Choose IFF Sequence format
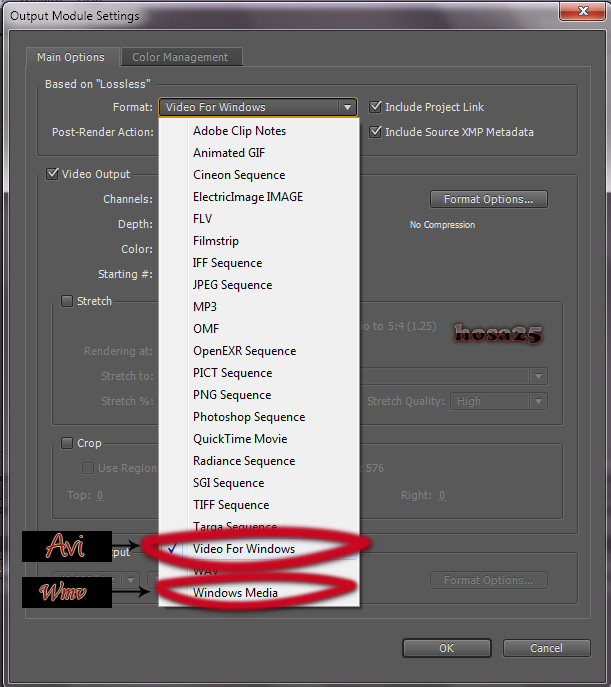 point(259,263)
